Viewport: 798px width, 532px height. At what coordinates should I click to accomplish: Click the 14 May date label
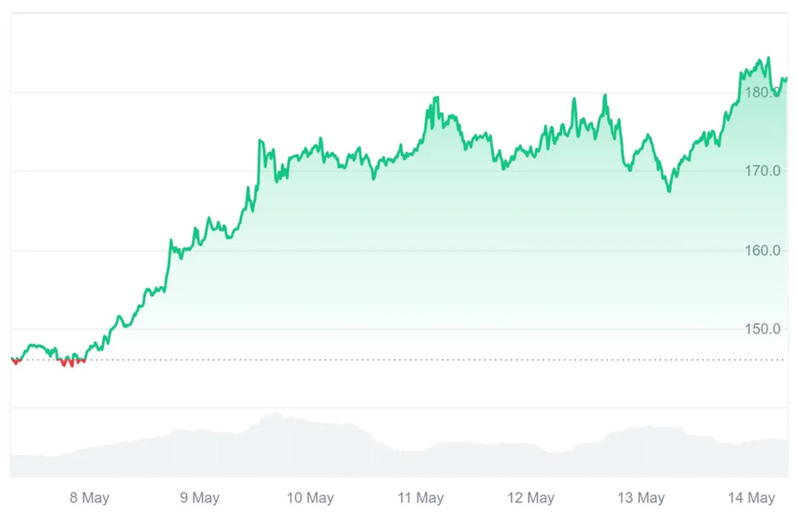pyautogui.click(x=752, y=498)
